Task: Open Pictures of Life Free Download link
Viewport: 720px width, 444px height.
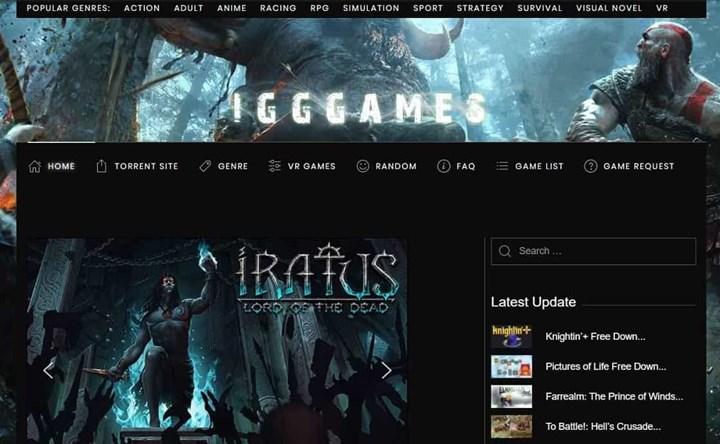Action: coord(605,366)
